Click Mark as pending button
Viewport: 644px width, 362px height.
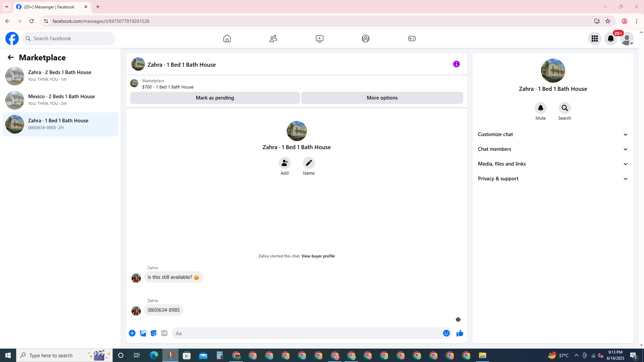click(x=215, y=98)
